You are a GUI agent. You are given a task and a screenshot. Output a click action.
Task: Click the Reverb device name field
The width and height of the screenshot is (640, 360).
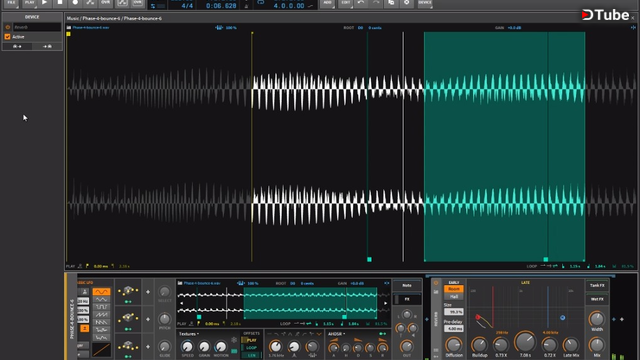coord(37,27)
